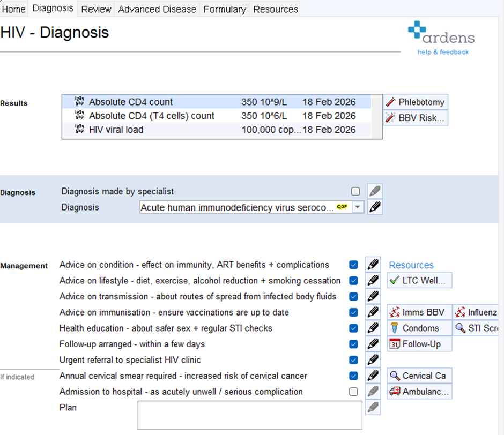Click the Ardens logo
Image resolution: width=504 pixels, height=435 pixels.
click(x=441, y=33)
